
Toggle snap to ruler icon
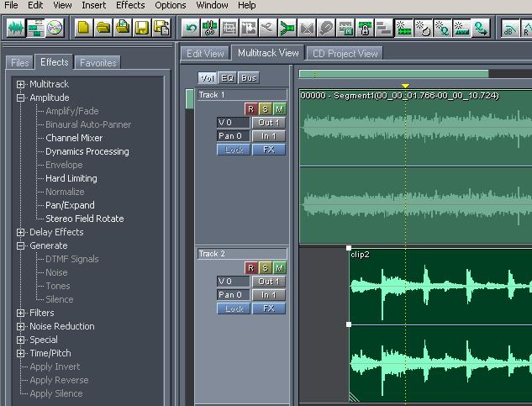click(461, 28)
